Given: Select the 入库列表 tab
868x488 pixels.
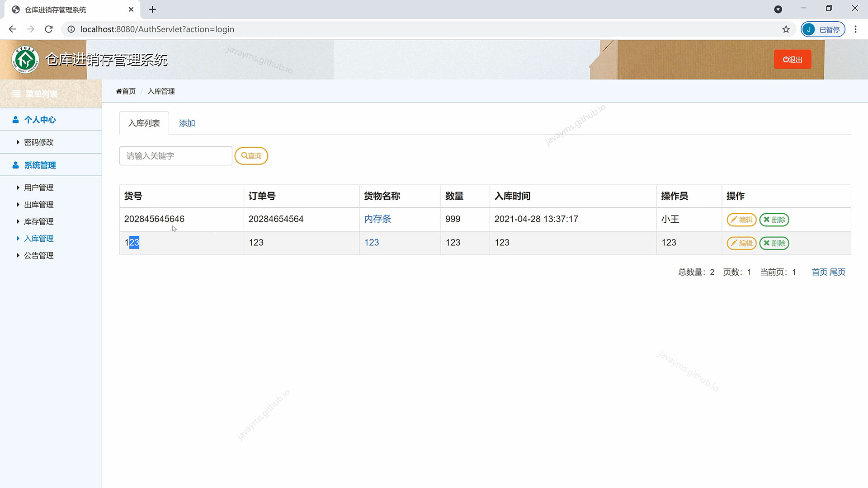Looking at the screenshot, I should point(144,123).
